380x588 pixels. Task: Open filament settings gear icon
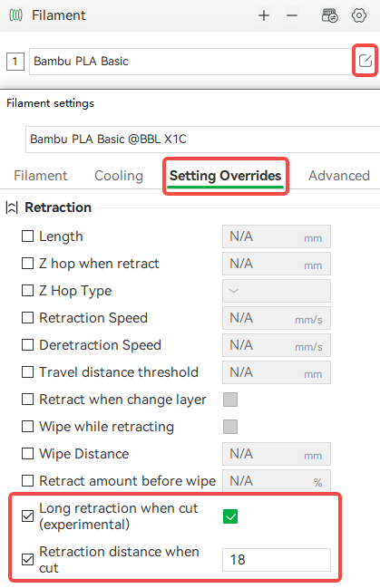pos(359,15)
